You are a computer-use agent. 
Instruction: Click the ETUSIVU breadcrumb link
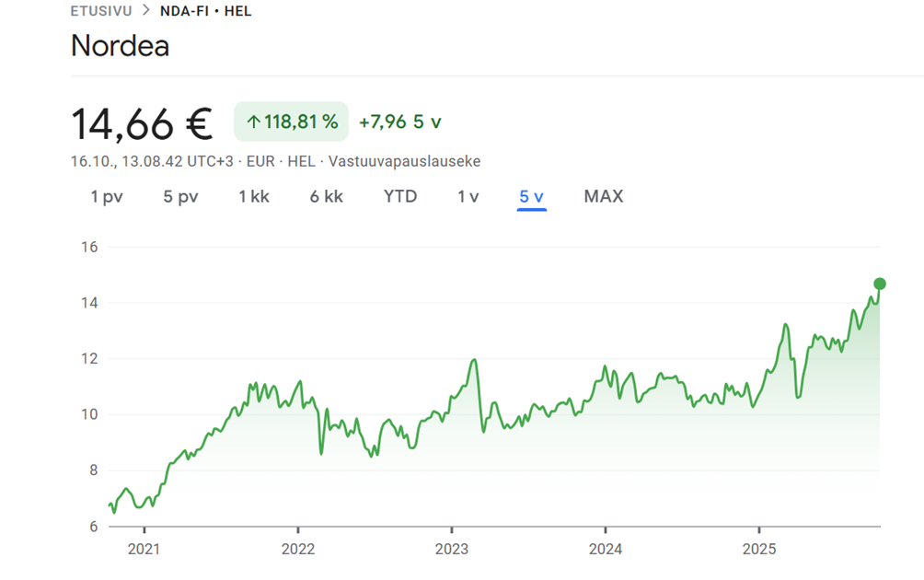(101, 11)
